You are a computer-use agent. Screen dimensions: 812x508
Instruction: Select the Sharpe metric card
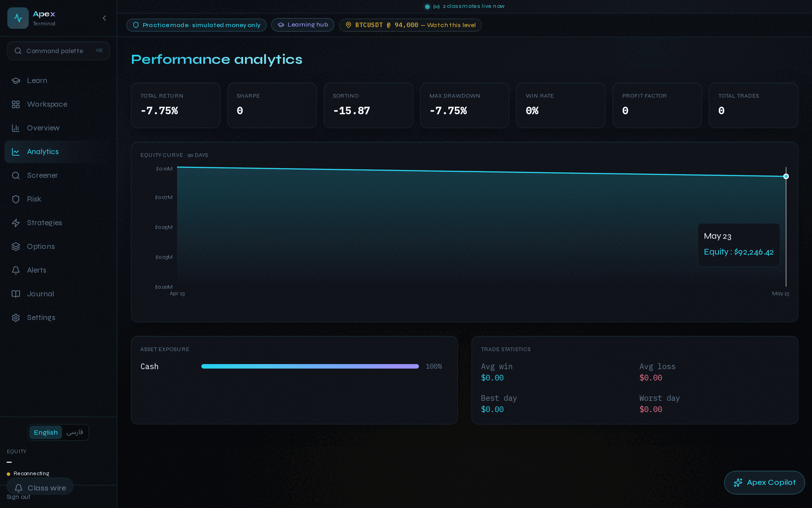coord(272,105)
